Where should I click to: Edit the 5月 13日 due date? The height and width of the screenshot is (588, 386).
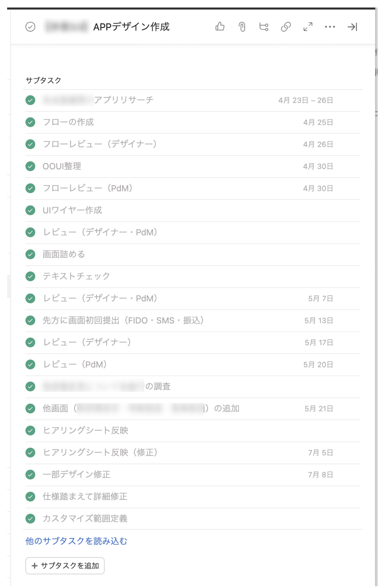click(319, 320)
